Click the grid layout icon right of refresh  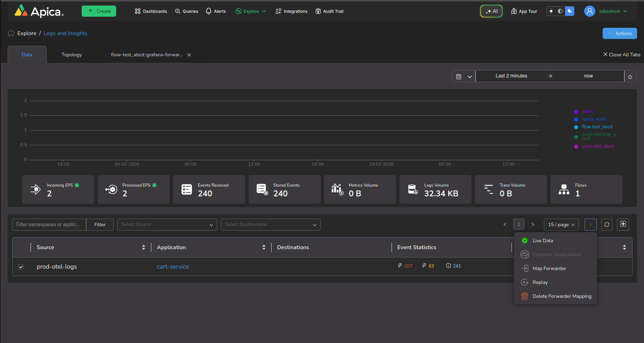tap(623, 224)
